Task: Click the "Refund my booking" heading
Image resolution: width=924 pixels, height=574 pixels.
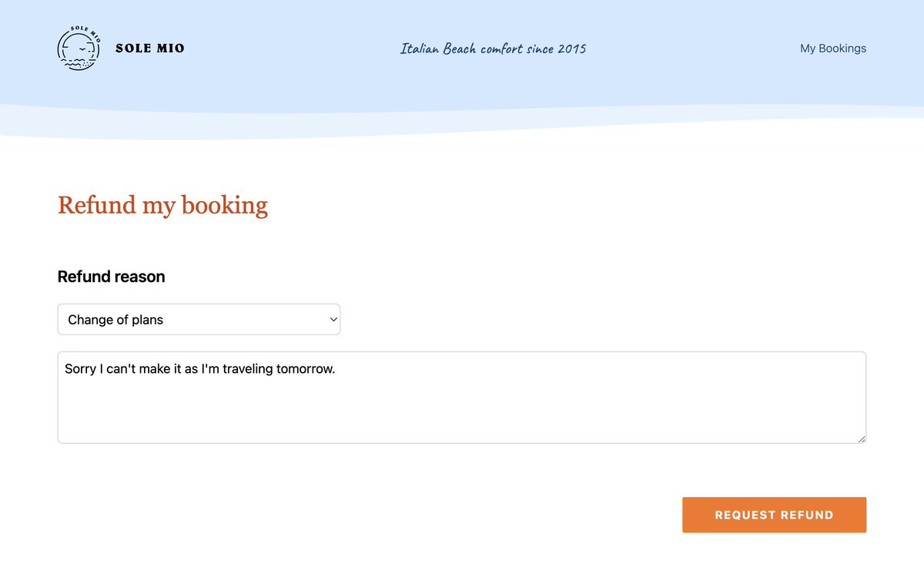Action: click(x=162, y=205)
